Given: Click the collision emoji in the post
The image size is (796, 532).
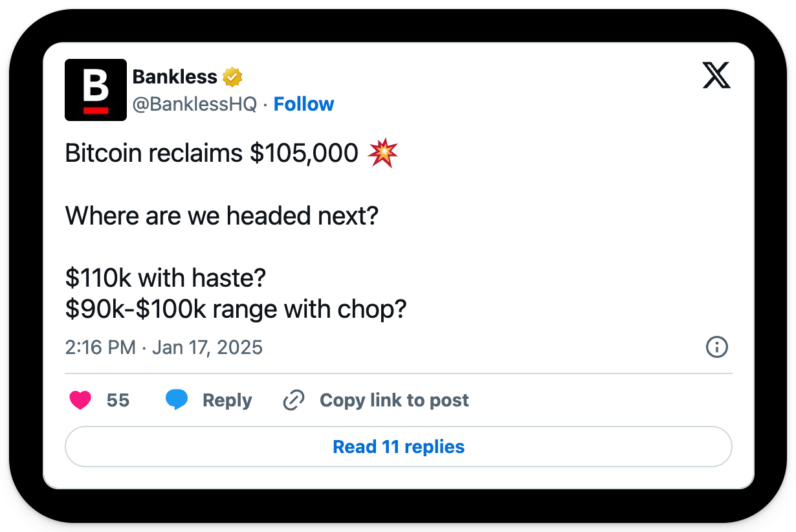Looking at the screenshot, I should tap(382, 154).
